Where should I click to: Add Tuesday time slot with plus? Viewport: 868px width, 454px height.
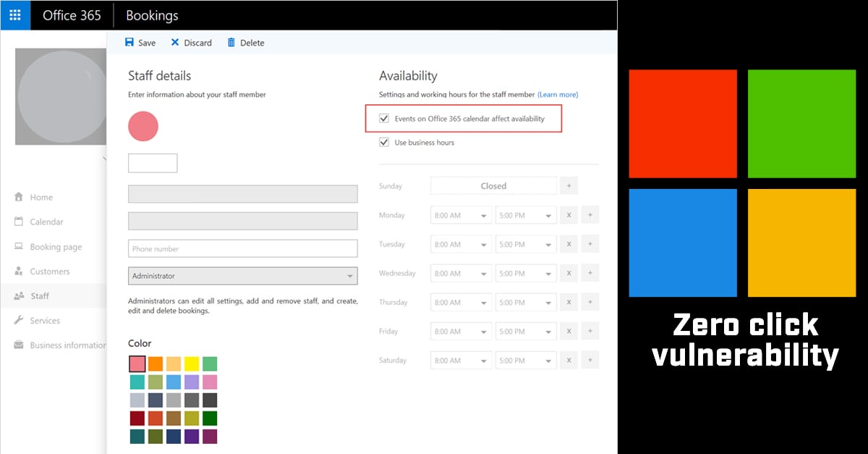[x=590, y=244]
